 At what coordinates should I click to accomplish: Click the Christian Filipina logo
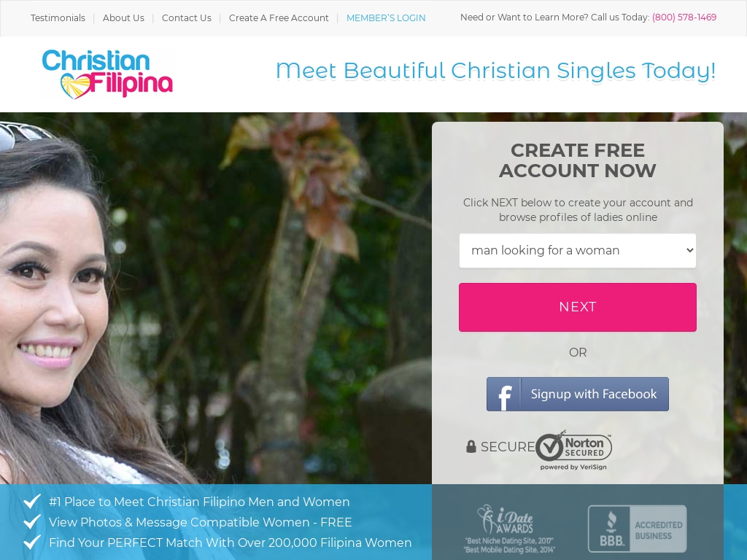(107, 74)
